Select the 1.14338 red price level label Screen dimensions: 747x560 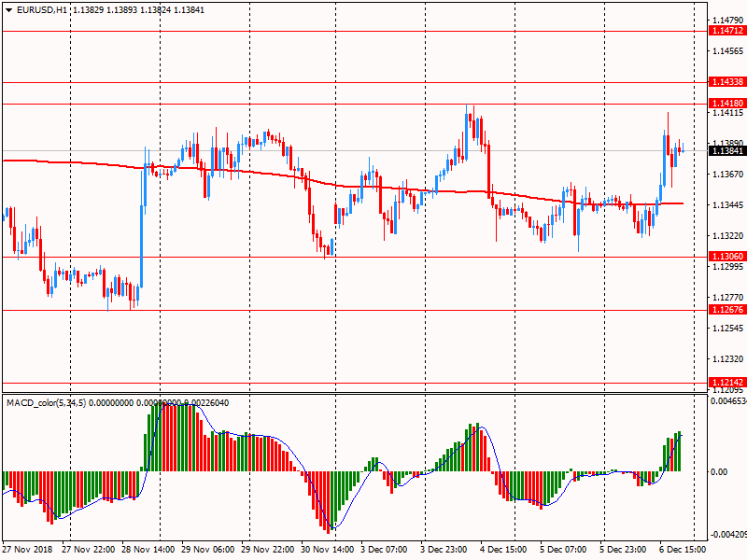click(x=727, y=82)
